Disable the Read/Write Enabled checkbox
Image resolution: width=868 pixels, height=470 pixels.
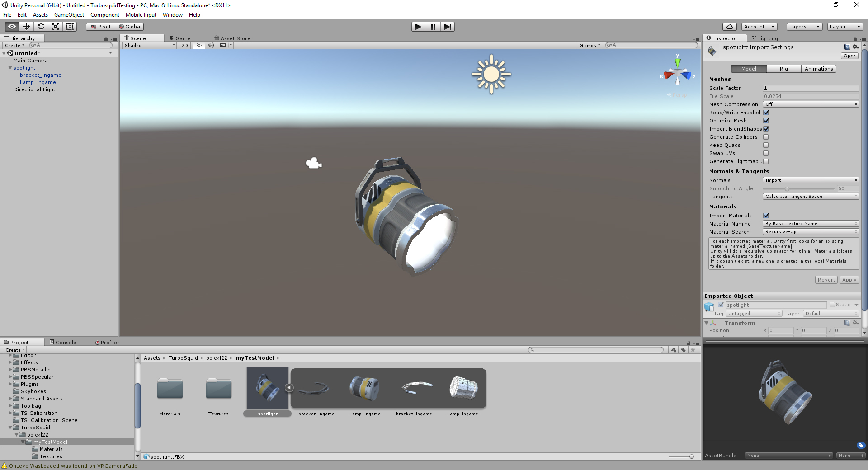pos(766,113)
